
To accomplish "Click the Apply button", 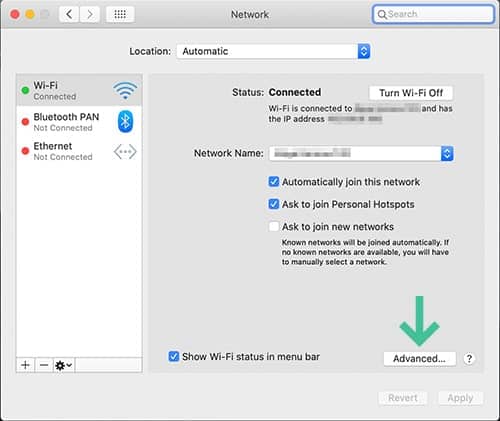I will click(x=460, y=398).
